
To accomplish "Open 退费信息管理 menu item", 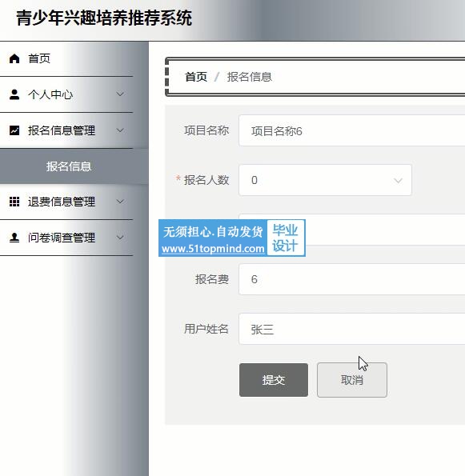I will 66,202.
